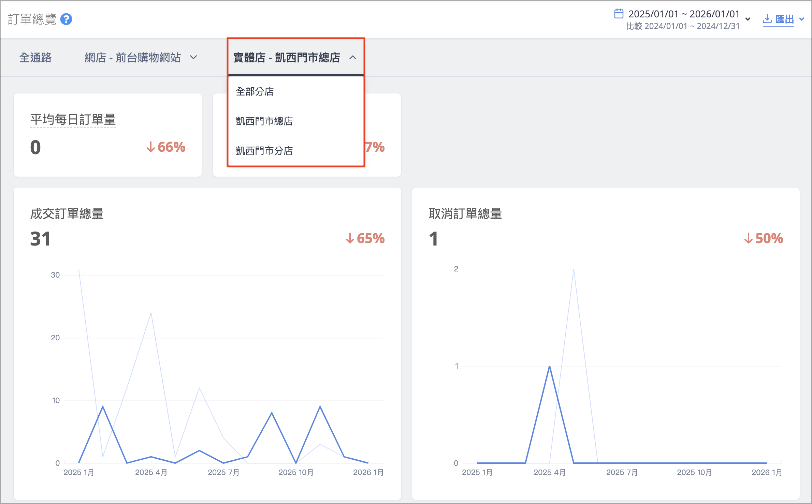812x504 pixels.
Task: Click the download icon beside 匯出
Action: [x=767, y=18]
